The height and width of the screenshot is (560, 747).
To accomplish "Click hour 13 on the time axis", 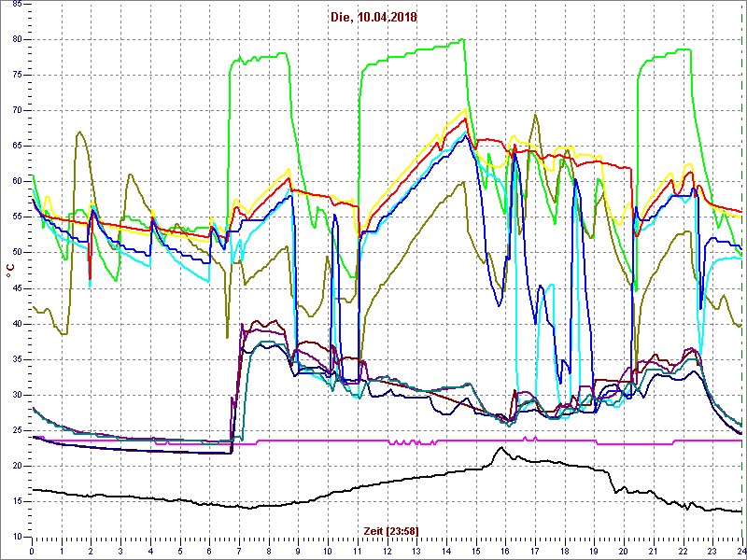I will pos(416,550).
